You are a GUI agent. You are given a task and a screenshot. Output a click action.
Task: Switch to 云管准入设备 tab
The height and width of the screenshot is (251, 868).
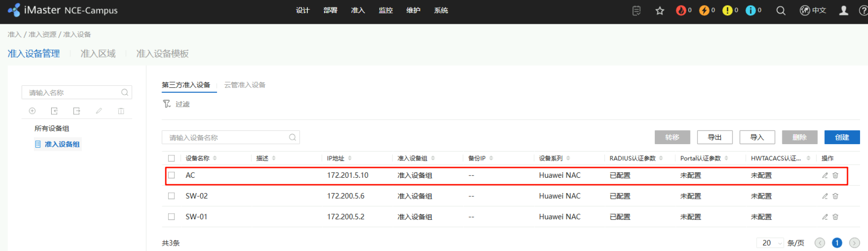244,85
